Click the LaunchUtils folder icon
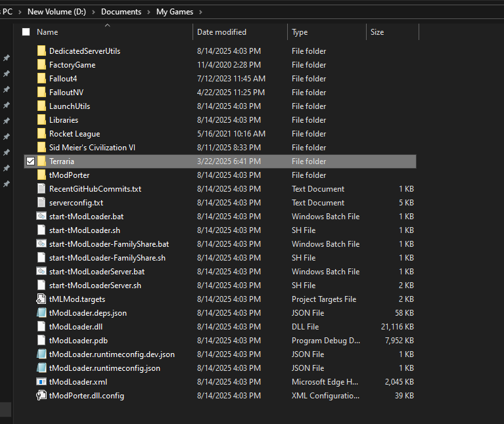504x424 pixels. [41, 106]
